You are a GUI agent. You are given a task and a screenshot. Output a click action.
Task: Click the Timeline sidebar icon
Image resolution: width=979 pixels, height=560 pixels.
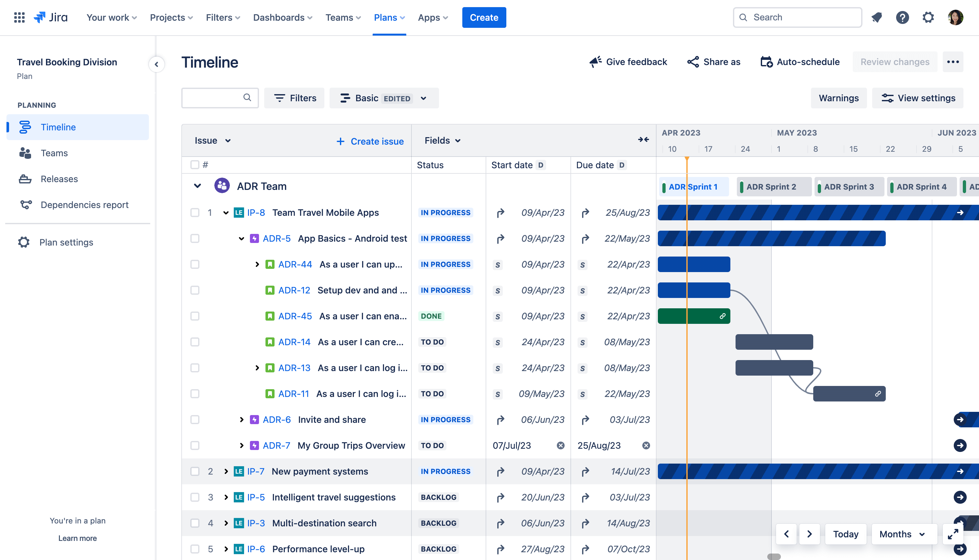(24, 126)
